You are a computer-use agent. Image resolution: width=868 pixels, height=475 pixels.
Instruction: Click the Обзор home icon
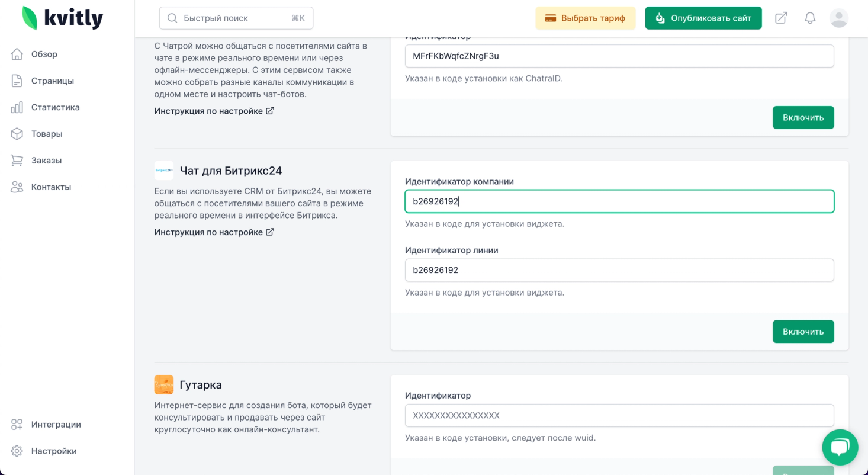(x=17, y=54)
